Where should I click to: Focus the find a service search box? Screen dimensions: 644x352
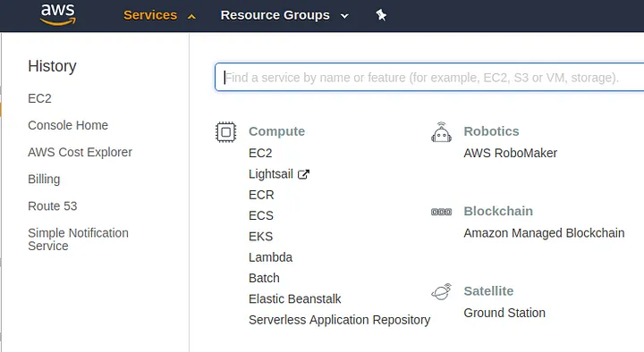coord(429,77)
